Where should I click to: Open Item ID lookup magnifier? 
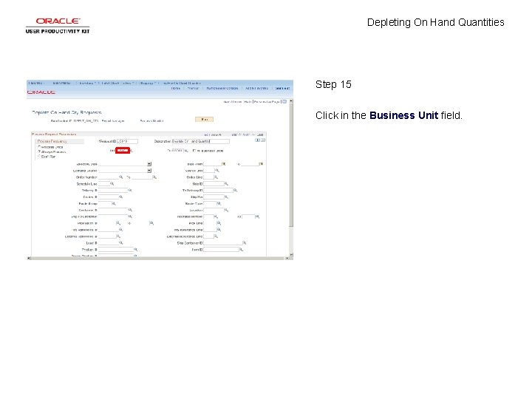point(241,250)
